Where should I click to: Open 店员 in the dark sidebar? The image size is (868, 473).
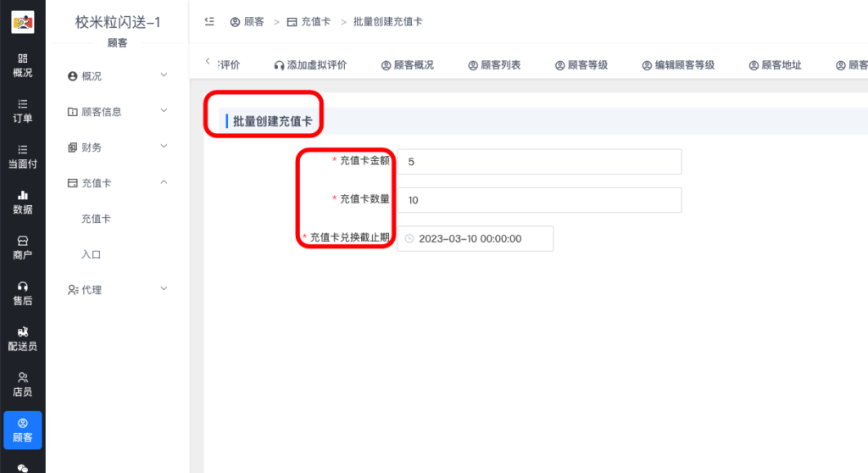coord(23,384)
